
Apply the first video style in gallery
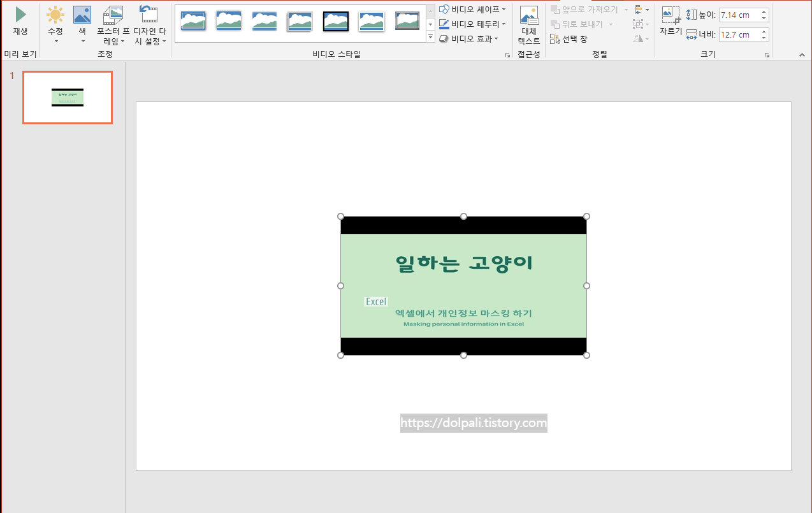pos(193,22)
